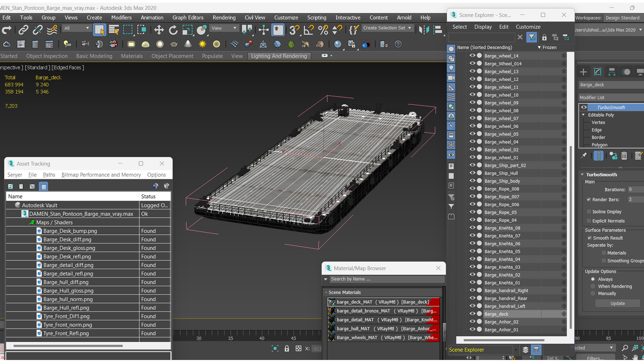Uncheck Smooth Result checkbox
Image resolution: width=644 pixels, height=362 pixels.
point(590,238)
